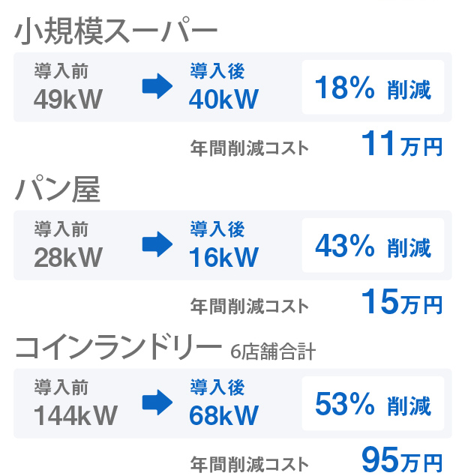
Task: Select the 43% 削減 box
Action: (x=373, y=245)
